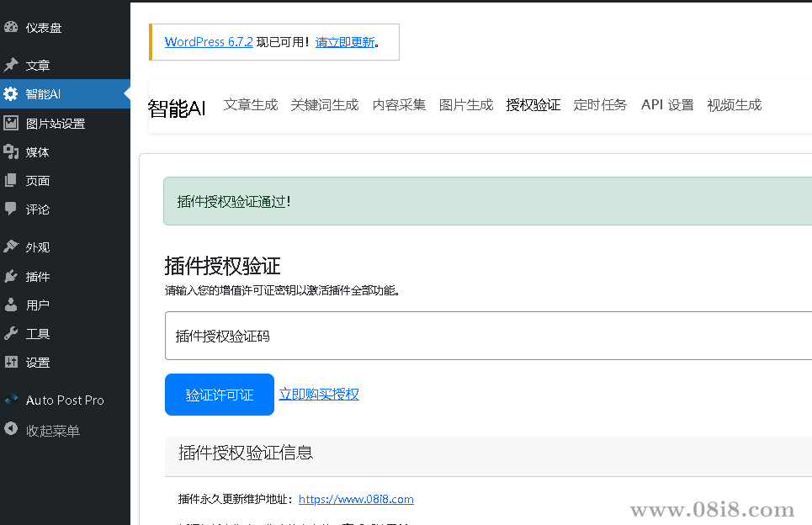The width and height of the screenshot is (812, 525).
Task: Switch to the 文章生成 tab
Action: click(x=250, y=104)
